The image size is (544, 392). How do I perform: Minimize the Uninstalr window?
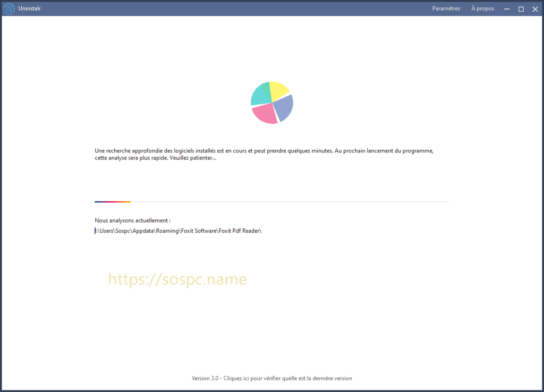[507, 9]
